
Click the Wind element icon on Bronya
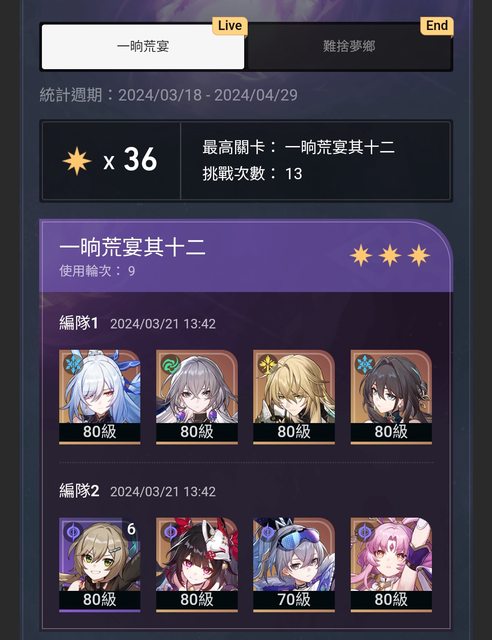[171, 364]
